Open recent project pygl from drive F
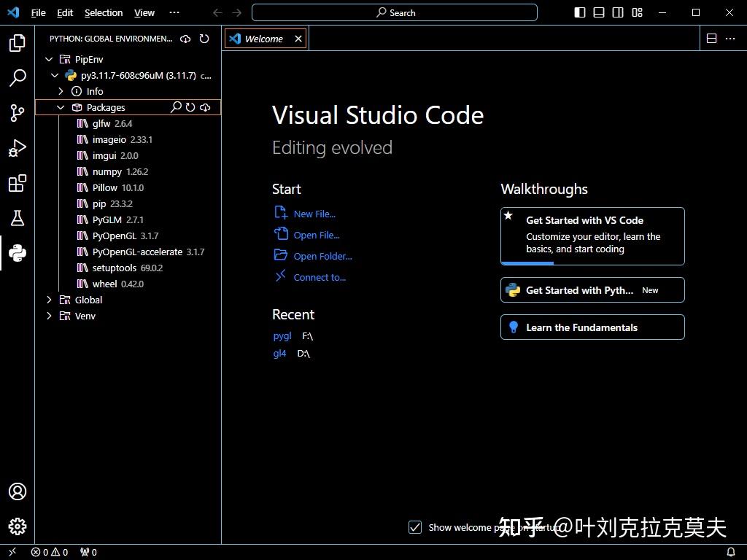 (282, 336)
